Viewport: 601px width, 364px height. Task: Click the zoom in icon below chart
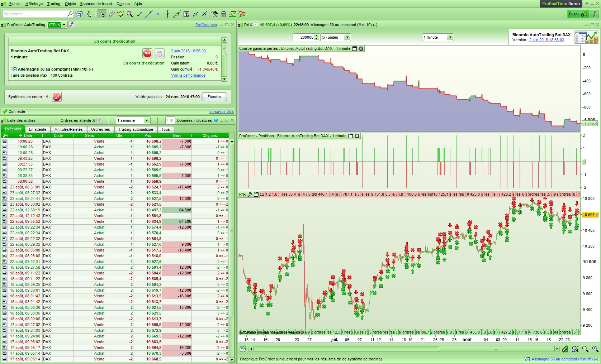pyautogui.click(x=595, y=349)
